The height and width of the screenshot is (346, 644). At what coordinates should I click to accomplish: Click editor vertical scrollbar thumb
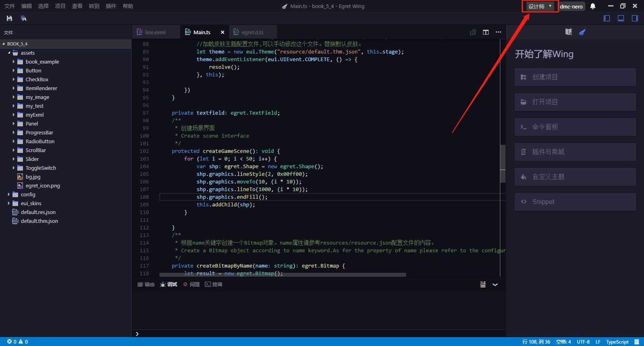tap(503, 164)
